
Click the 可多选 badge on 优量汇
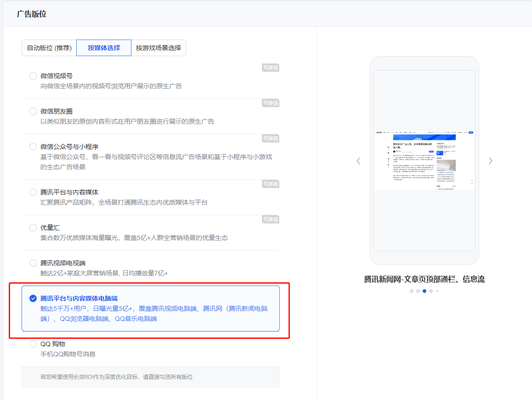[x=271, y=219]
